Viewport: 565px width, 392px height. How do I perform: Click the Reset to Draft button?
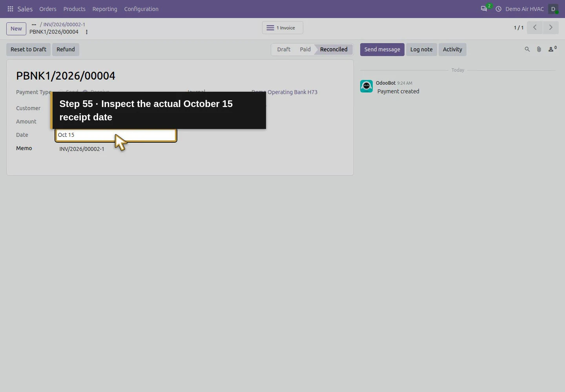28,49
